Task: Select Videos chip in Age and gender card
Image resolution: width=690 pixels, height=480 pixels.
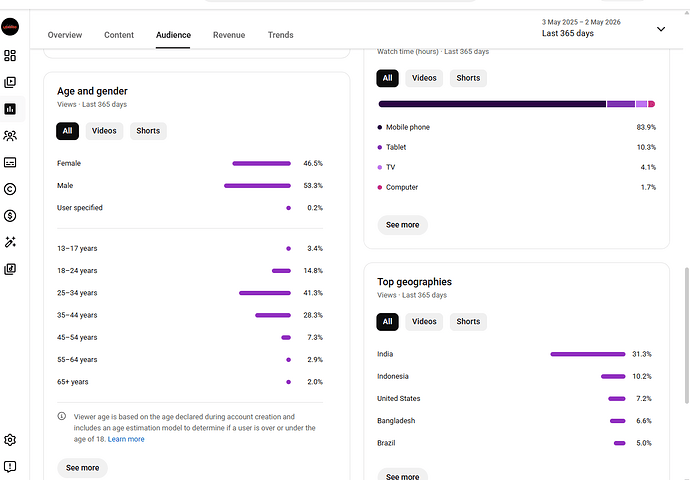Action: tap(104, 131)
